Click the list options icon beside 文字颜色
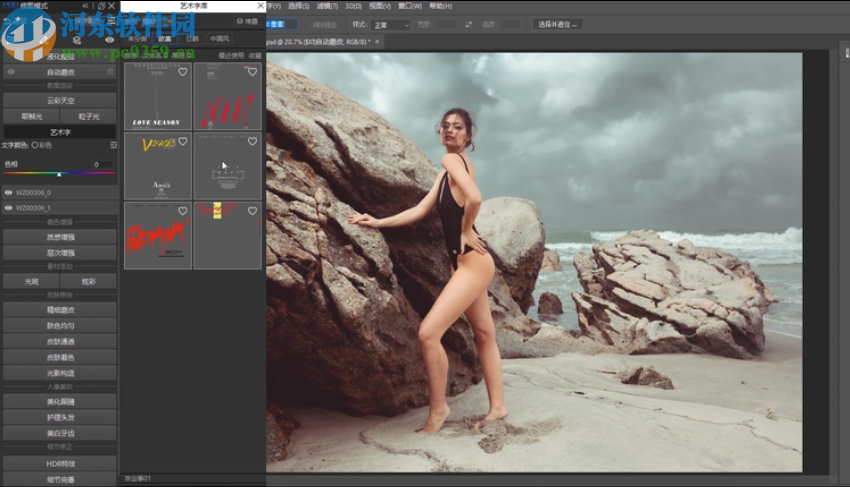 [113, 145]
